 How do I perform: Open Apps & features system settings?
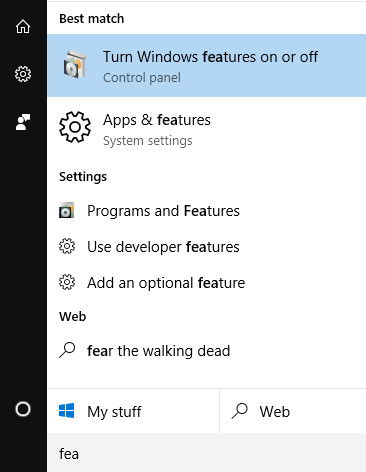[x=207, y=129]
